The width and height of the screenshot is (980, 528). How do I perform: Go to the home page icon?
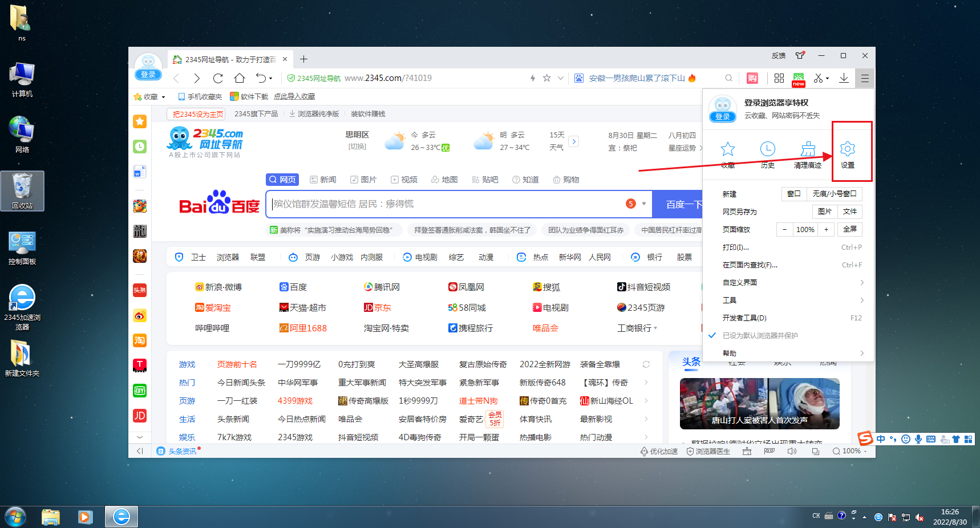(x=240, y=78)
